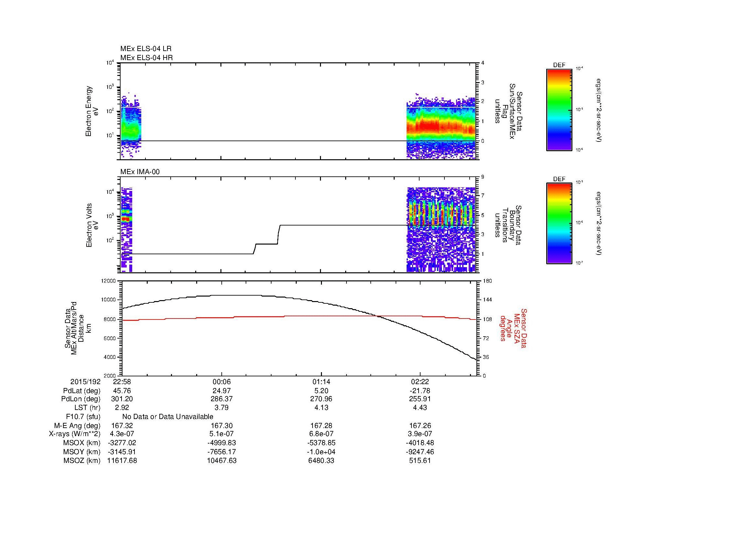Click the MSOX value '-4999.83'
Screen dimensions: 756x534
tap(222, 443)
